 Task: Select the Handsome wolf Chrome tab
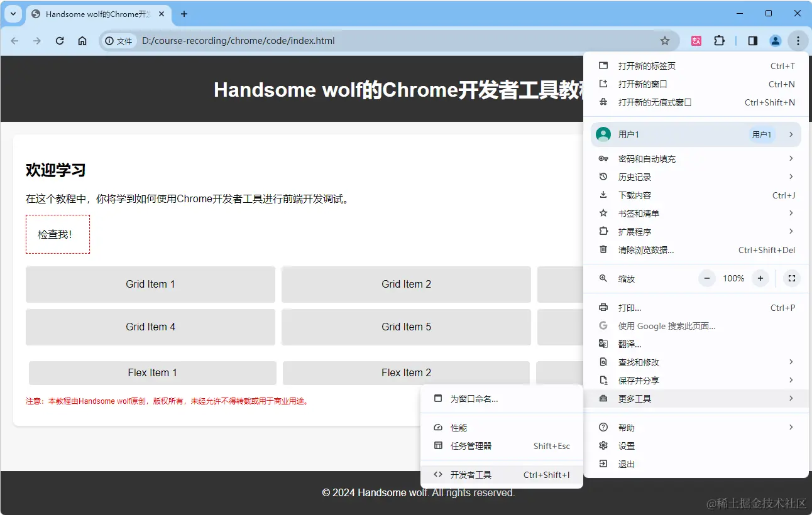(99, 14)
